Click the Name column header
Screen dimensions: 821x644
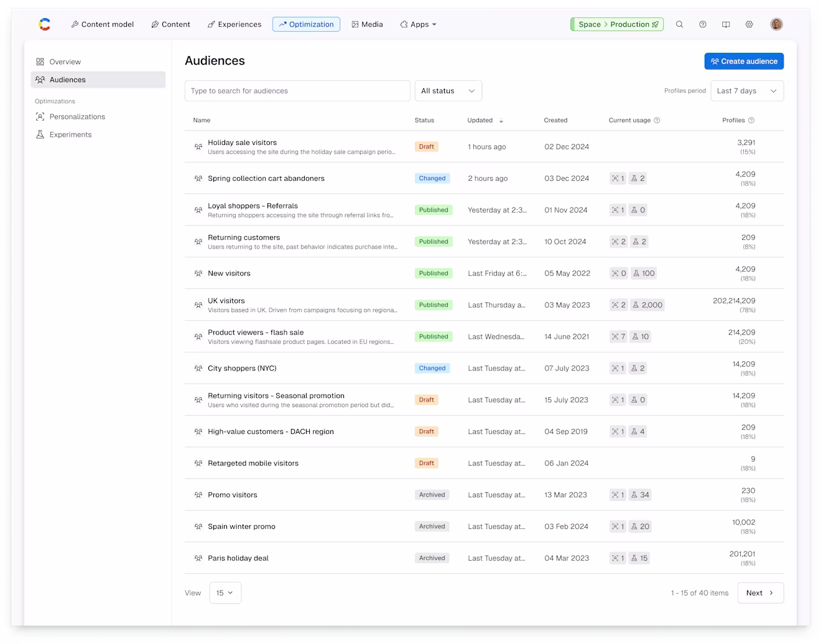tap(202, 121)
